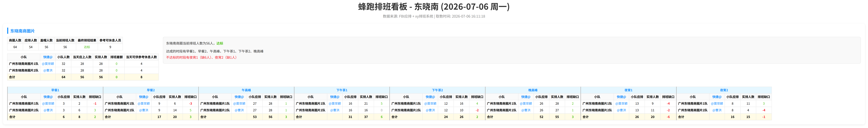Image resolution: width=868 pixels, height=128 pixels.
Task: Click the 东晓南商圈片 section heading
Action: point(22,31)
